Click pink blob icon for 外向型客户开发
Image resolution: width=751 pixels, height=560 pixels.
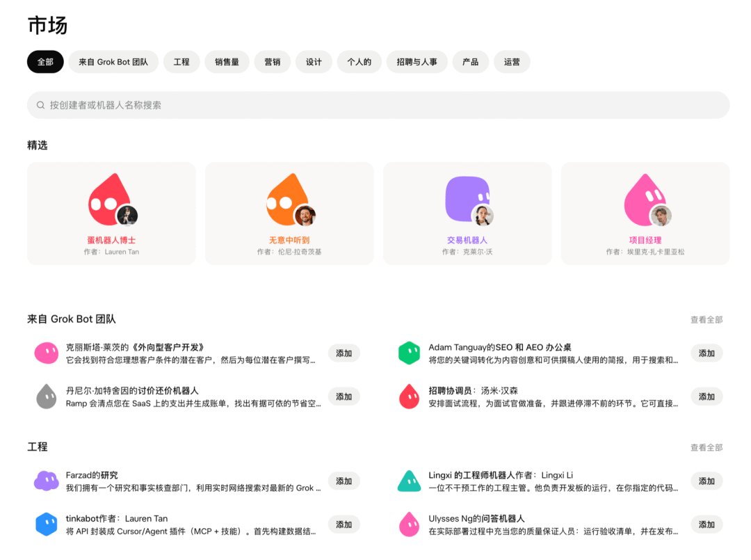[x=47, y=353]
